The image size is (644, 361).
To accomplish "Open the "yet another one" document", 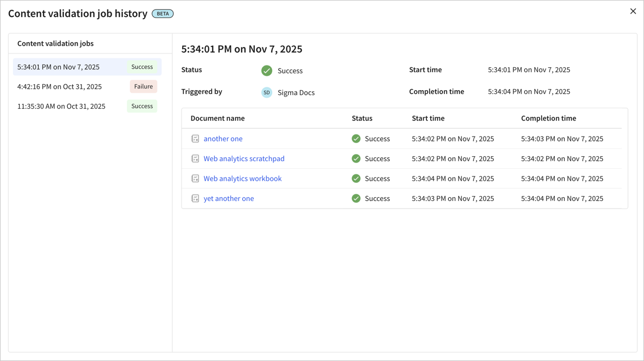I will point(229,198).
